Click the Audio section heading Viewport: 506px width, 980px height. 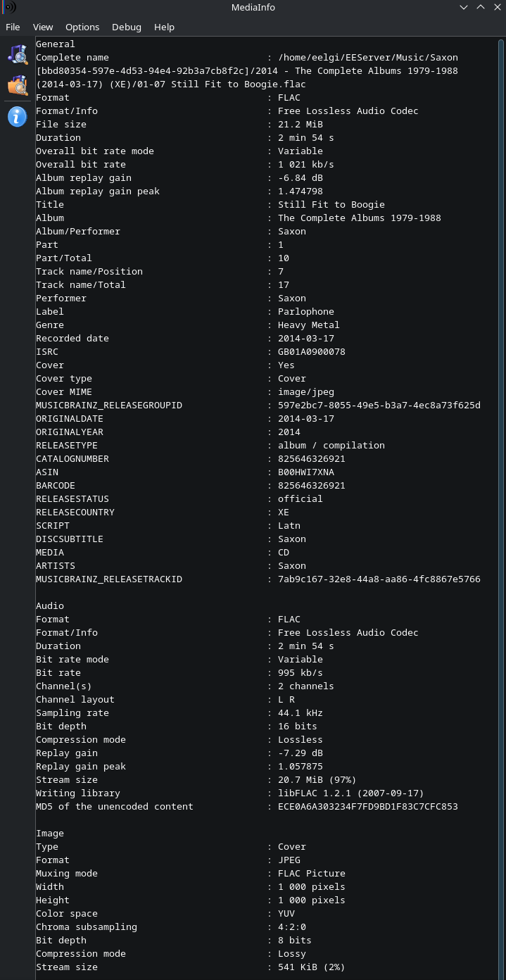pyautogui.click(x=50, y=605)
